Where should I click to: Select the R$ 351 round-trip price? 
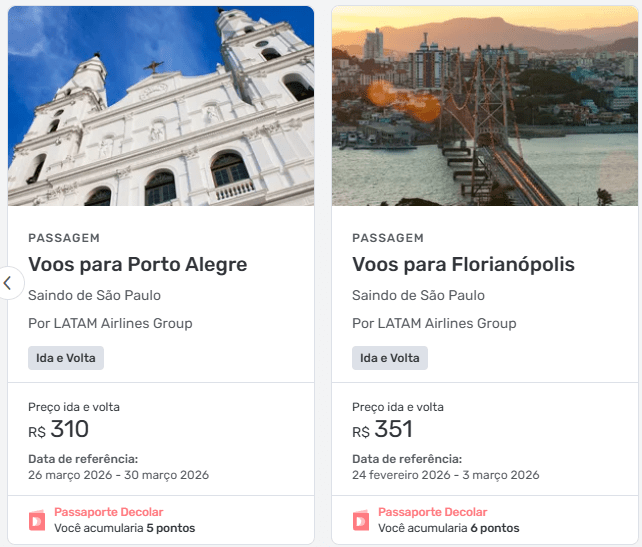383,430
